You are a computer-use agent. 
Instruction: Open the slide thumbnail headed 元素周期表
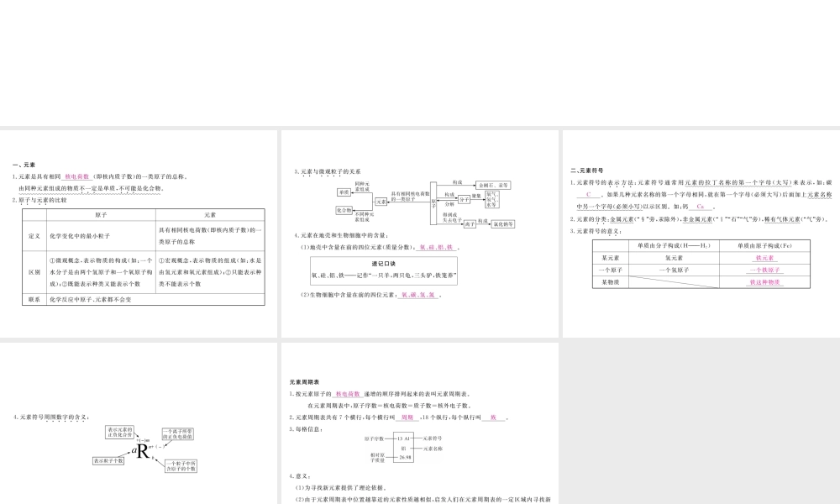pyautogui.click(x=420, y=423)
